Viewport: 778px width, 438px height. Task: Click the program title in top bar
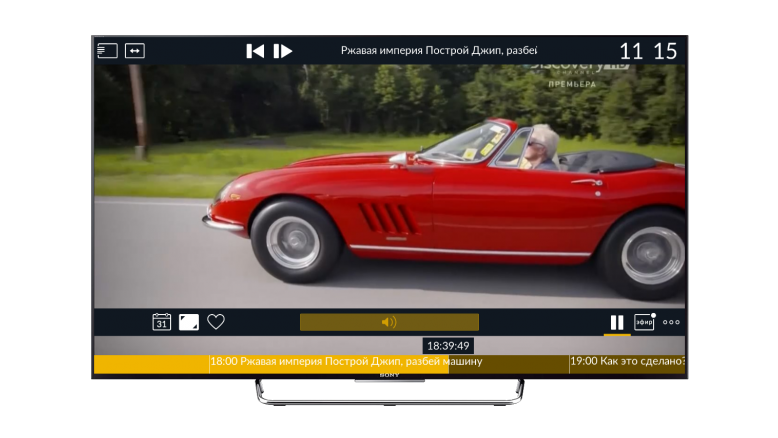(x=439, y=51)
